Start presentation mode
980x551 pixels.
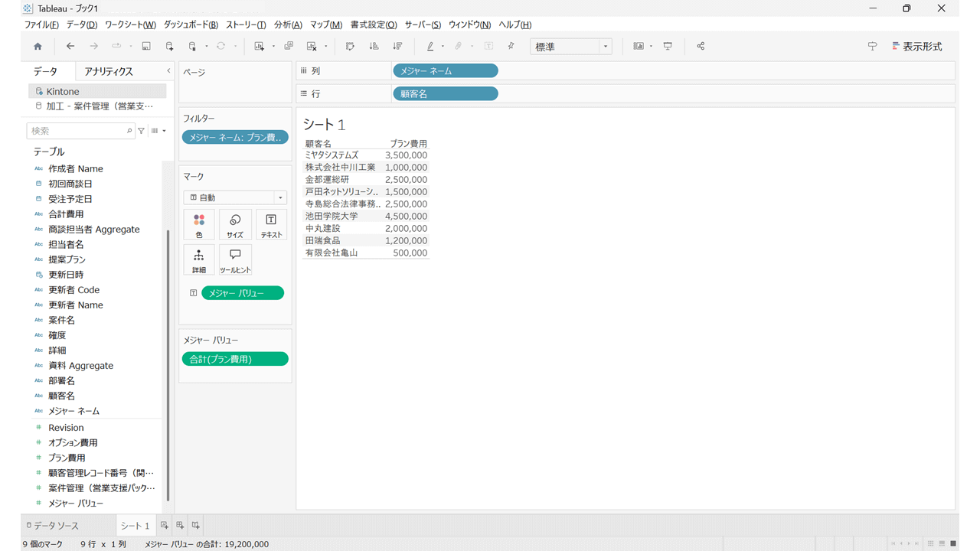point(668,47)
